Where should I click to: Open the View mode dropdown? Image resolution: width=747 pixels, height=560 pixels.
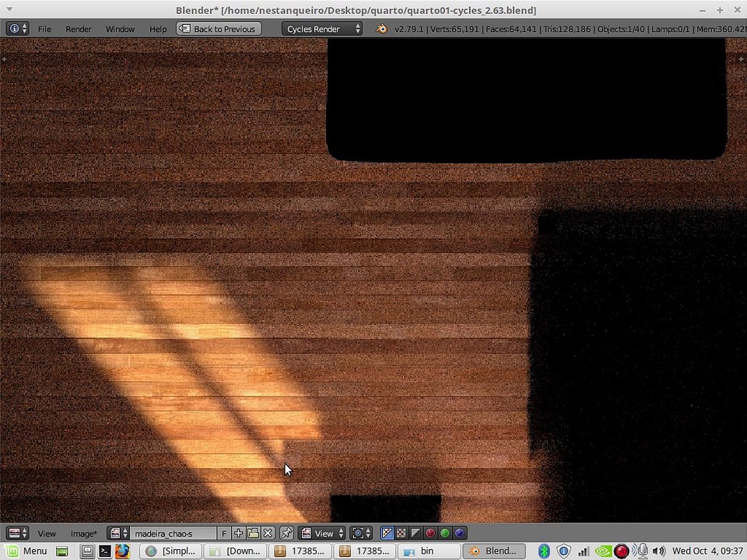click(322, 534)
